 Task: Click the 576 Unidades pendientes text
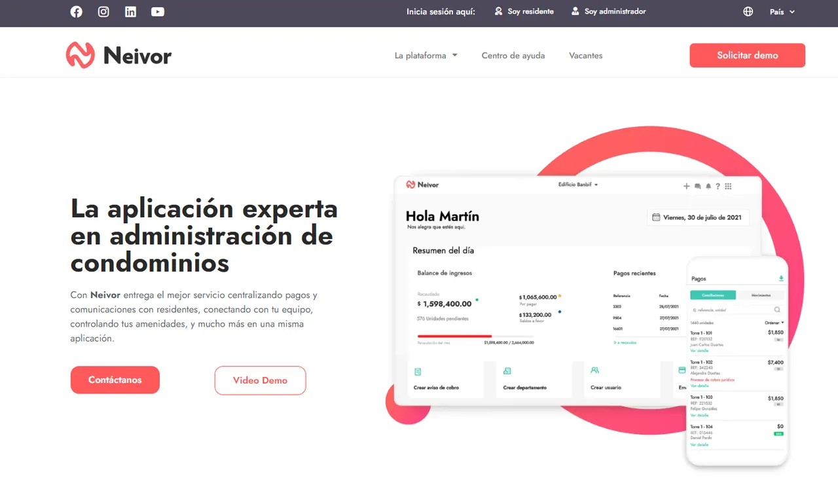point(443,319)
